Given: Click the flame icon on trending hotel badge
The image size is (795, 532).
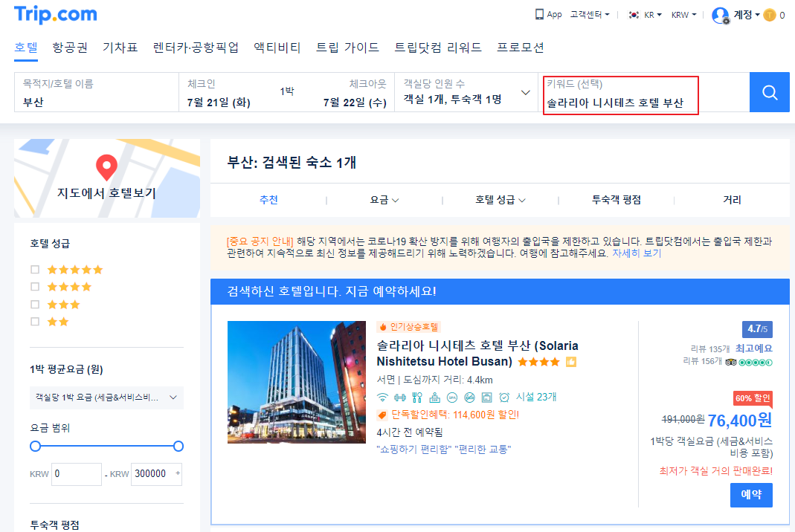Looking at the screenshot, I should pyautogui.click(x=383, y=328).
